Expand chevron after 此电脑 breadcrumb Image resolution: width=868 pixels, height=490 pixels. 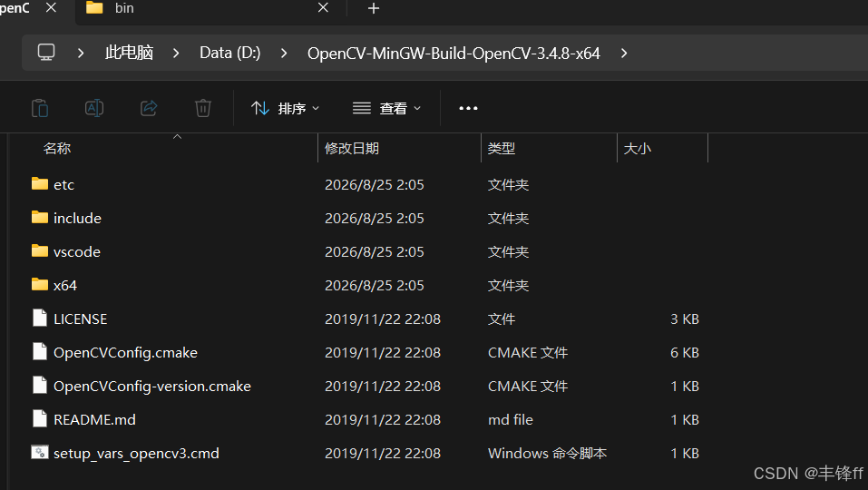click(176, 54)
